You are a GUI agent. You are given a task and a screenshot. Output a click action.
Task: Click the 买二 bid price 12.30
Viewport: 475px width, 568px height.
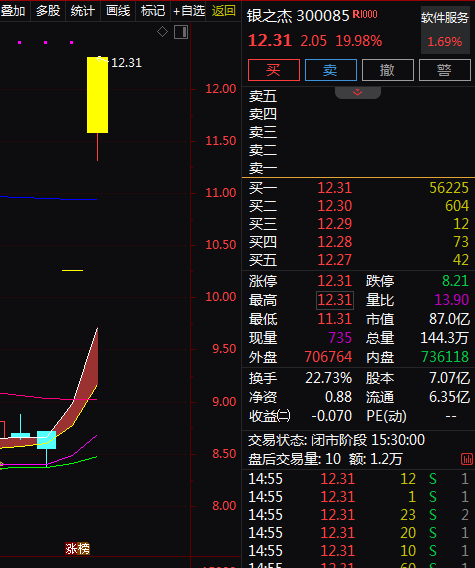coord(335,206)
